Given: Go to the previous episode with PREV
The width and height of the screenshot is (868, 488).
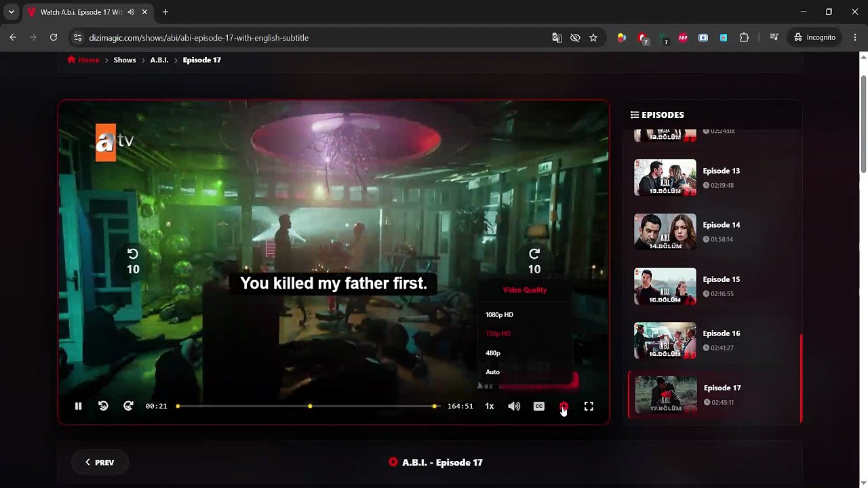Looking at the screenshot, I should [x=99, y=462].
